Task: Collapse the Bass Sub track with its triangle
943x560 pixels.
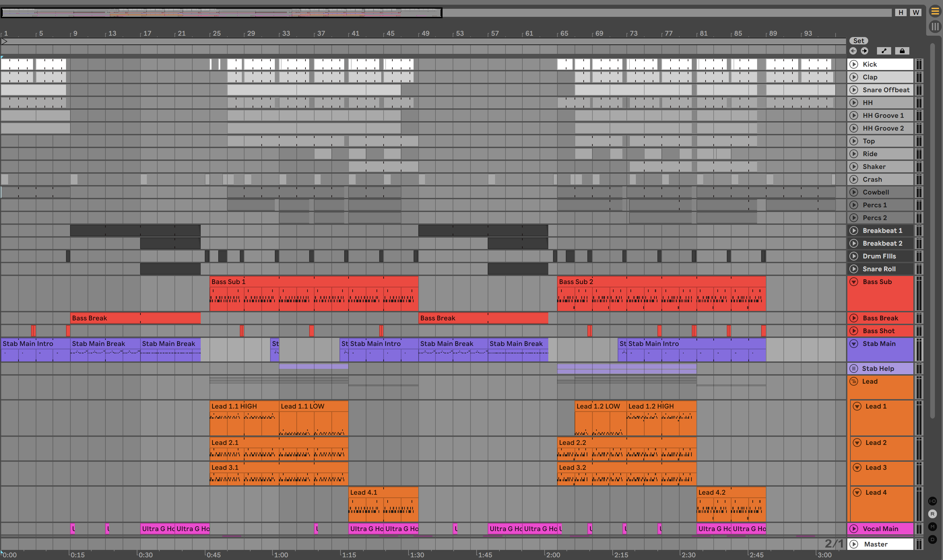Action: click(x=853, y=281)
